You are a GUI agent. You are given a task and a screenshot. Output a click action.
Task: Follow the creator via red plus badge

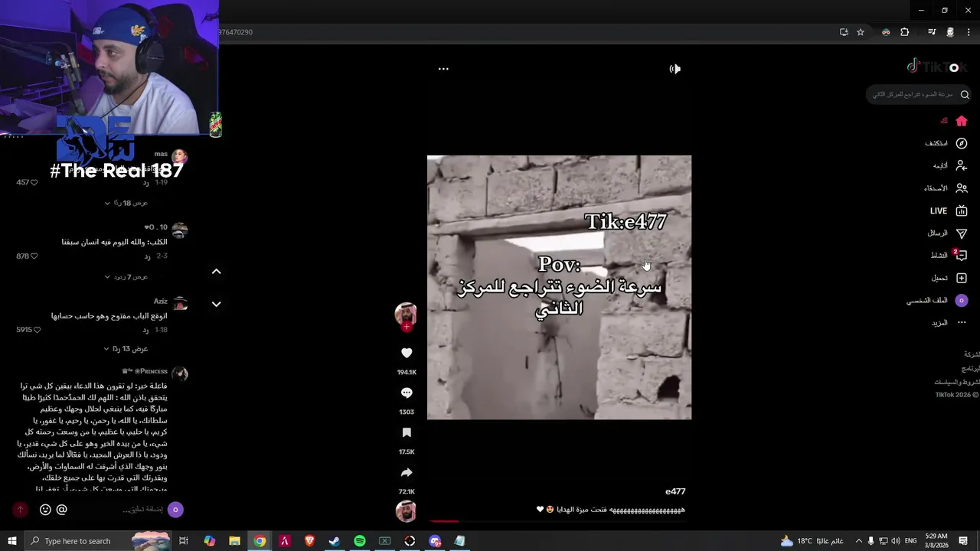point(407,327)
